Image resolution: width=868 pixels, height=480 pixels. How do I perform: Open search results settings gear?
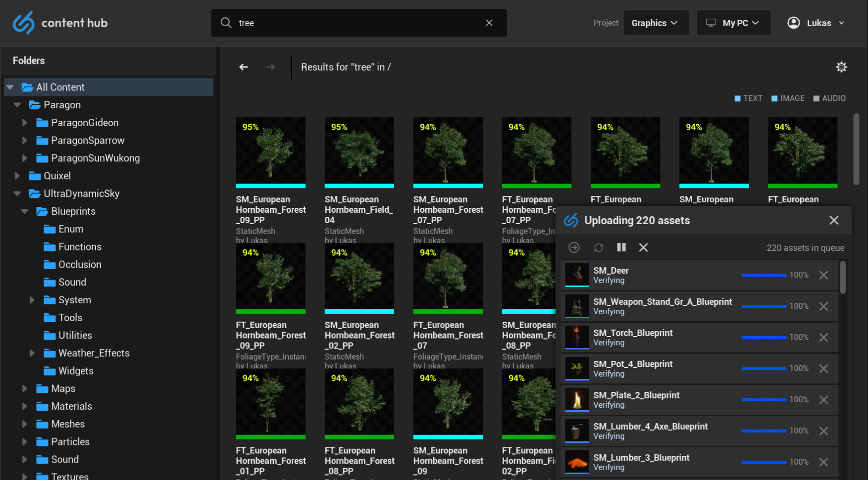(x=841, y=67)
